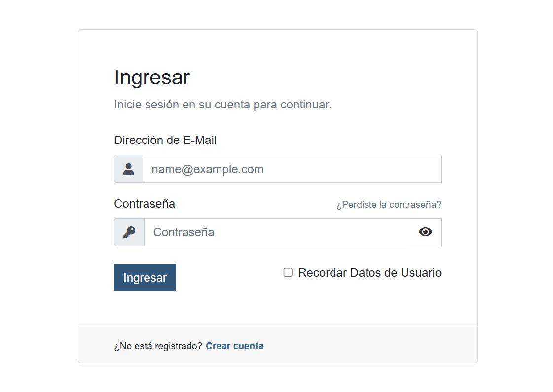Show password using the eye icon
Viewport: 553px width, 392px height.
click(x=425, y=232)
